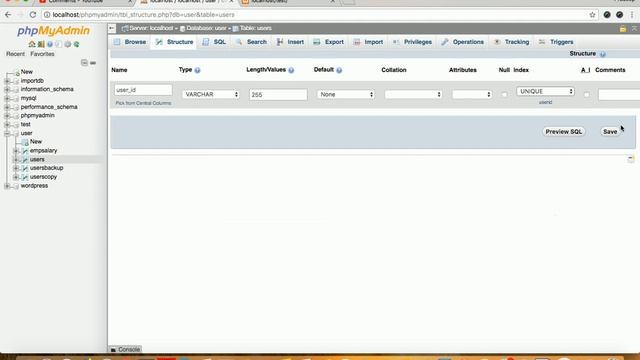Expand the test database node
Image resolution: width=640 pixels, height=360 pixels.
[7, 124]
